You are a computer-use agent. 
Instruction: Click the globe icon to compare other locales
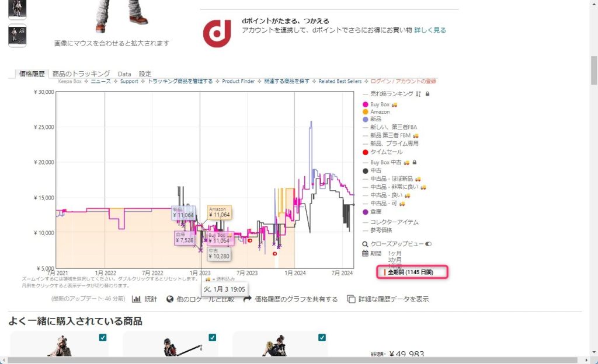[170, 299]
